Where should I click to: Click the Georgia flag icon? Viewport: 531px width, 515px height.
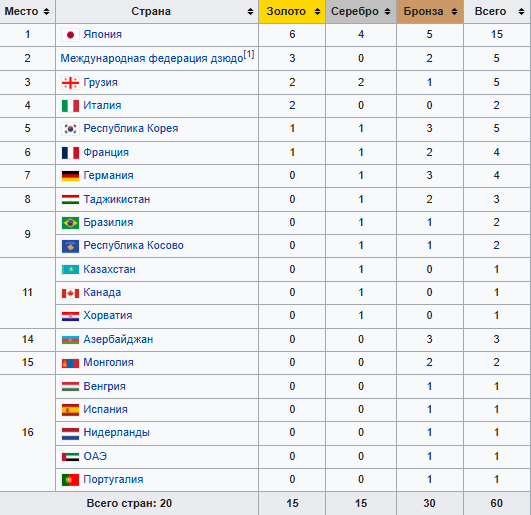(x=70, y=82)
